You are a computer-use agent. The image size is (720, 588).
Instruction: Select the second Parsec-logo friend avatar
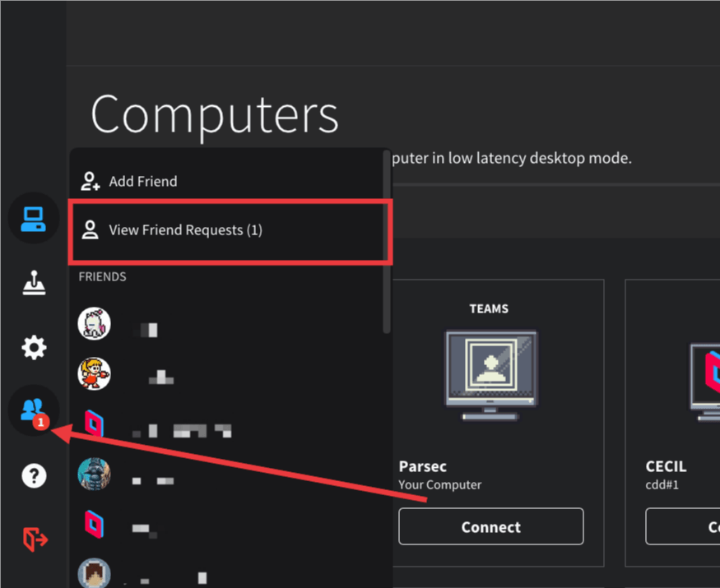click(94, 524)
